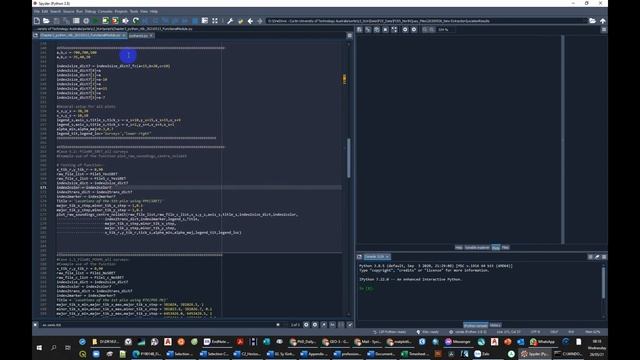Zoom in the plot

(x=432, y=29)
